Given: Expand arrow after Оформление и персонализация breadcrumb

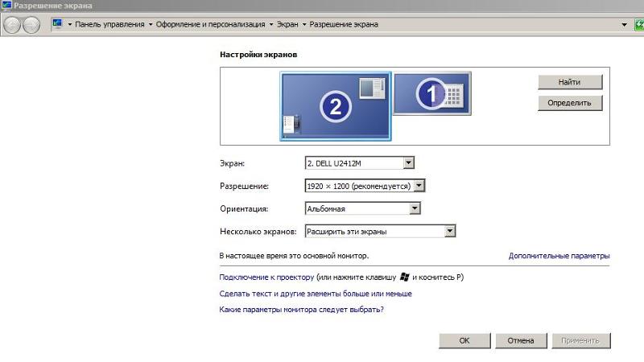Looking at the screenshot, I should (271, 25).
